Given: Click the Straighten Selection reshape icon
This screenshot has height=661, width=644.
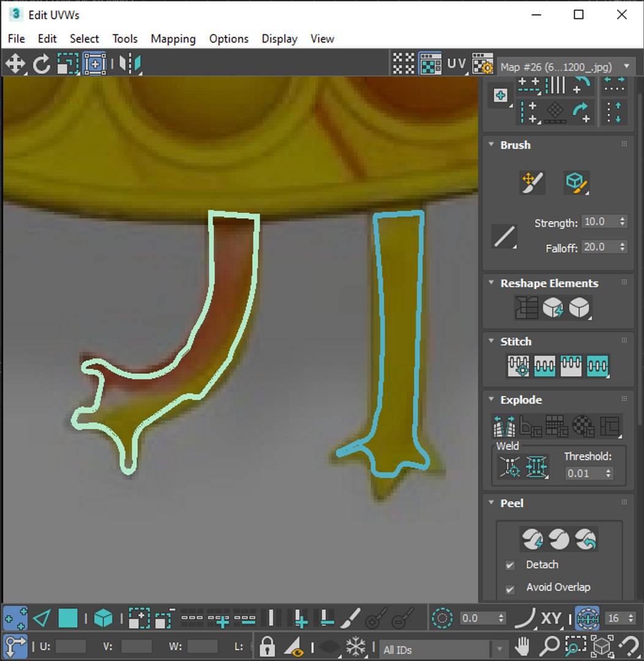Looking at the screenshot, I should click(526, 308).
